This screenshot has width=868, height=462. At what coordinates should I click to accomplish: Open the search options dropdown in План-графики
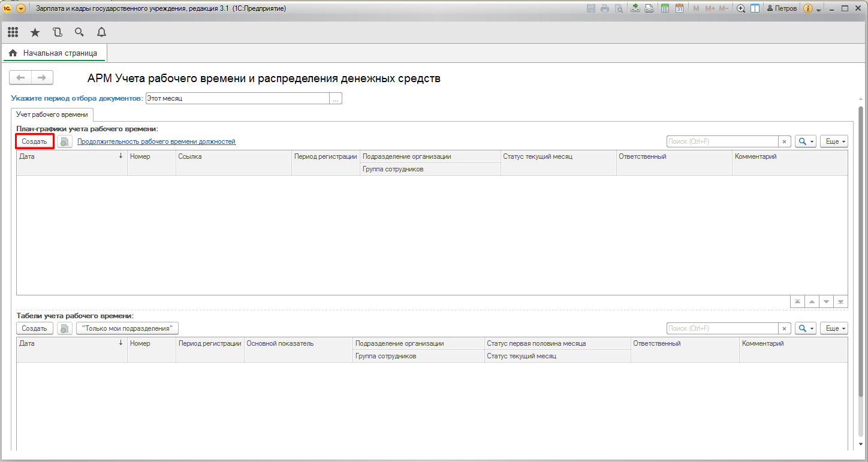806,141
